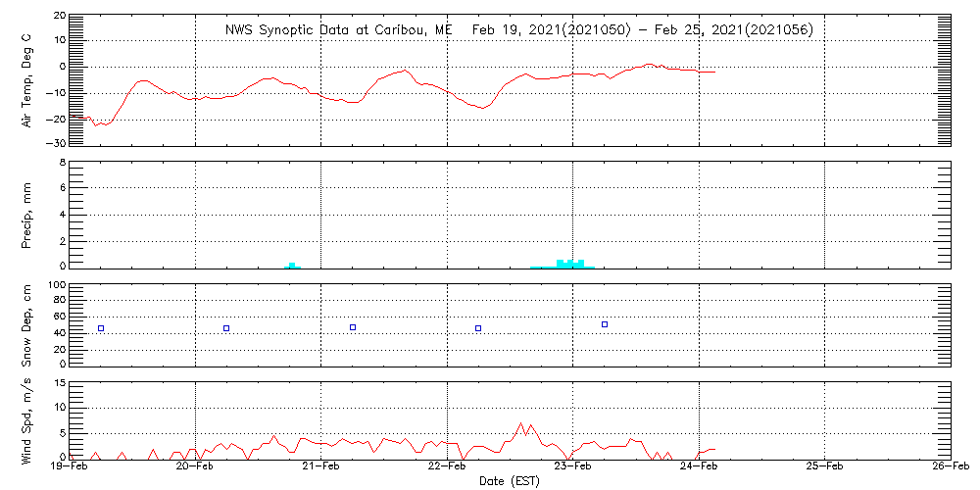Click the snow depth marker on 19-Feb
The image size is (980, 490).
(x=101, y=328)
